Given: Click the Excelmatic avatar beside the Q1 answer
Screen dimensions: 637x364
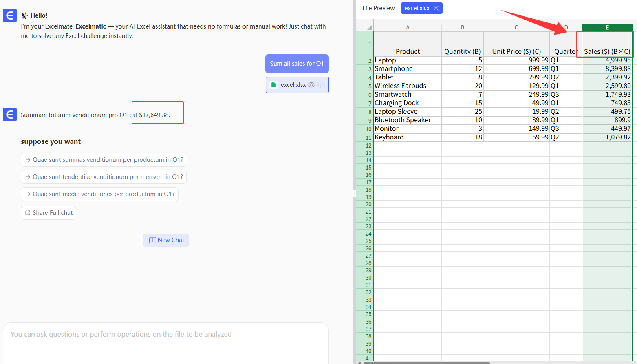Looking at the screenshot, I should click(10, 115).
